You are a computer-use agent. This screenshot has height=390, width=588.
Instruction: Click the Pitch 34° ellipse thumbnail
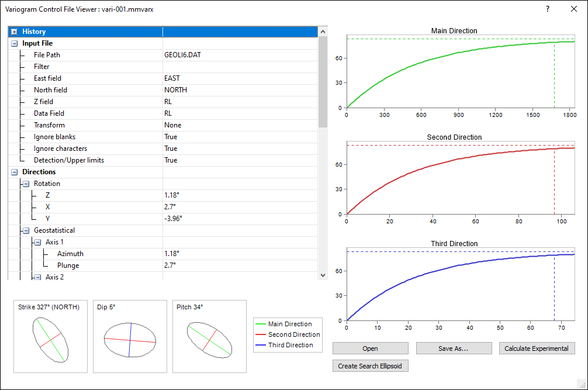click(x=209, y=337)
